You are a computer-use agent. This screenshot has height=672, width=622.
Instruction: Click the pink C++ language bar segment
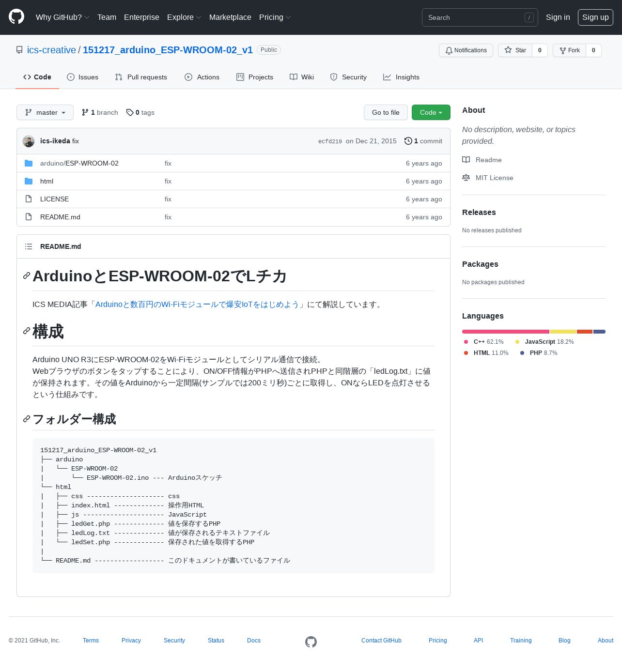[506, 332]
